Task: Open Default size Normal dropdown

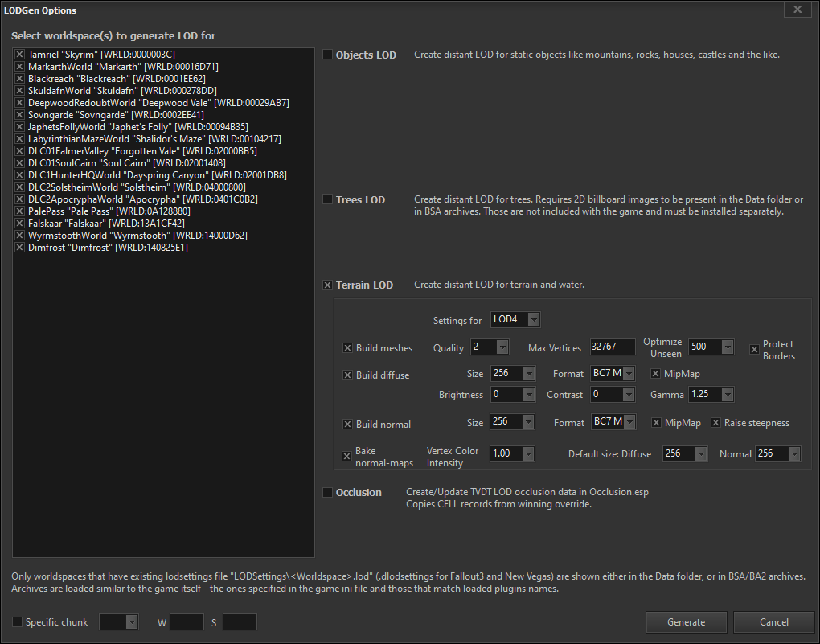Action: [778, 453]
